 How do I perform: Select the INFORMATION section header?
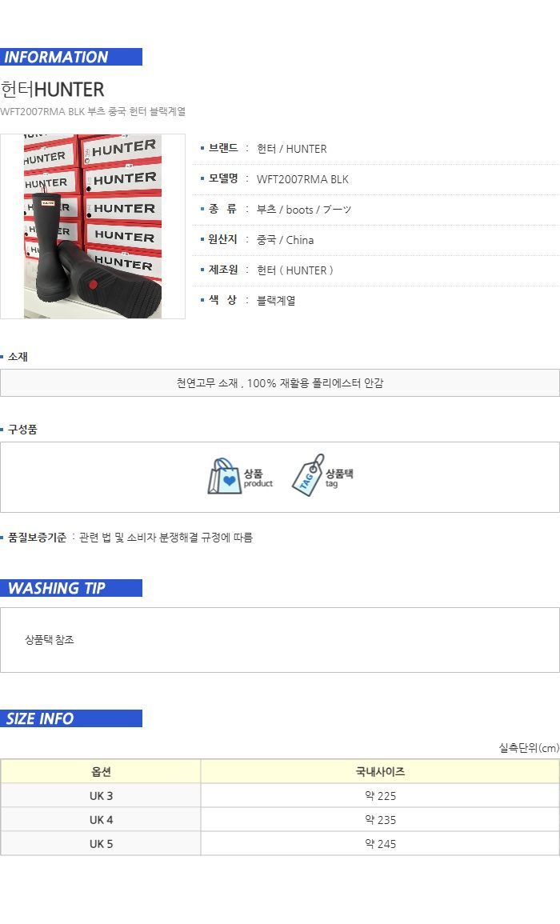click(70, 57)
